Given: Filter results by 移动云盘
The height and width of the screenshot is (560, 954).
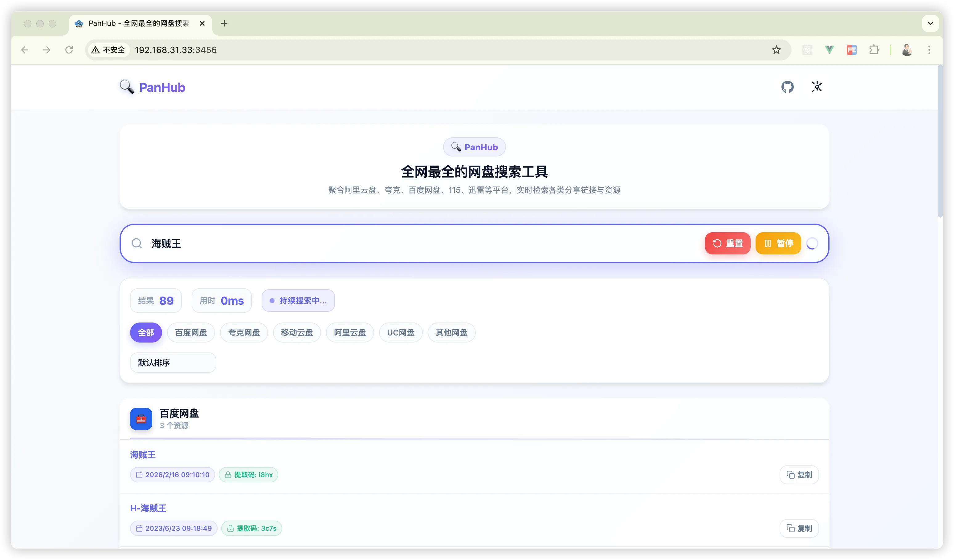Looking at the screenshot, I should point(297,333).
